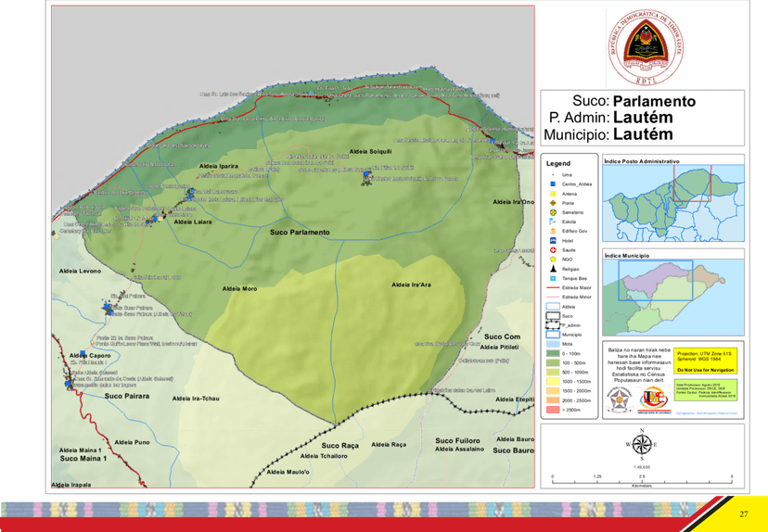768x532 pixels.
Task: Click the 500 - 1000m elevation swatch
Action: pyautogui.click(x=553, y=372)
